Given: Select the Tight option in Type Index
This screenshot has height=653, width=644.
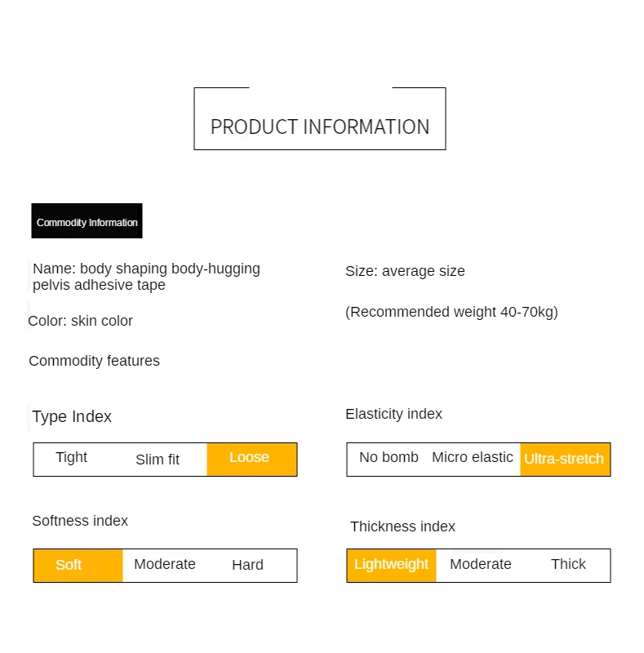Looking at the screenshot, I should pos(72,458).
